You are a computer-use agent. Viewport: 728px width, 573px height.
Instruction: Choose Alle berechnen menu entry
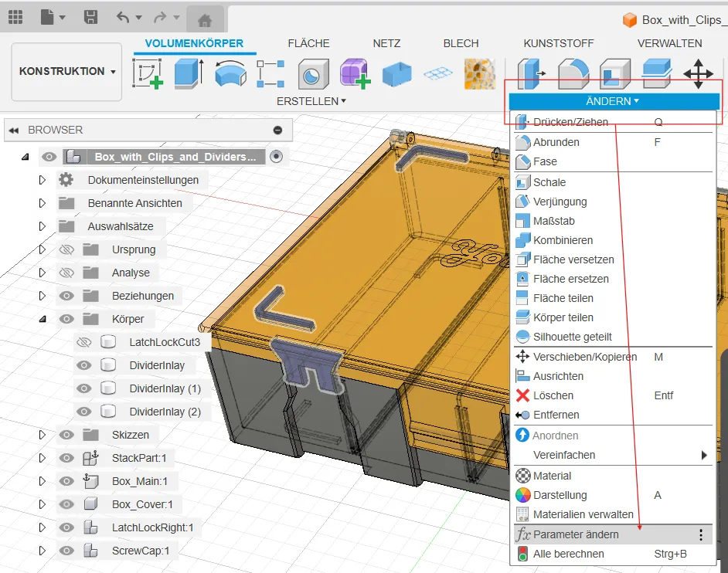click(613, 554)
